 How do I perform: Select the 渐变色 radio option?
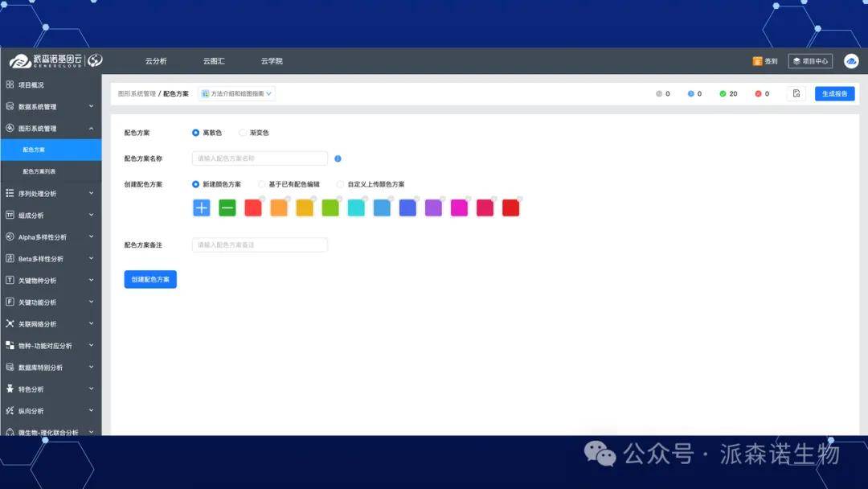point(243,133)
